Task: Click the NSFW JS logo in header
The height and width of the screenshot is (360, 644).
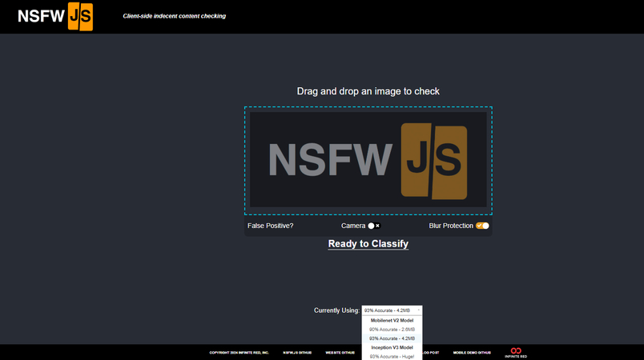Action: 55,17
